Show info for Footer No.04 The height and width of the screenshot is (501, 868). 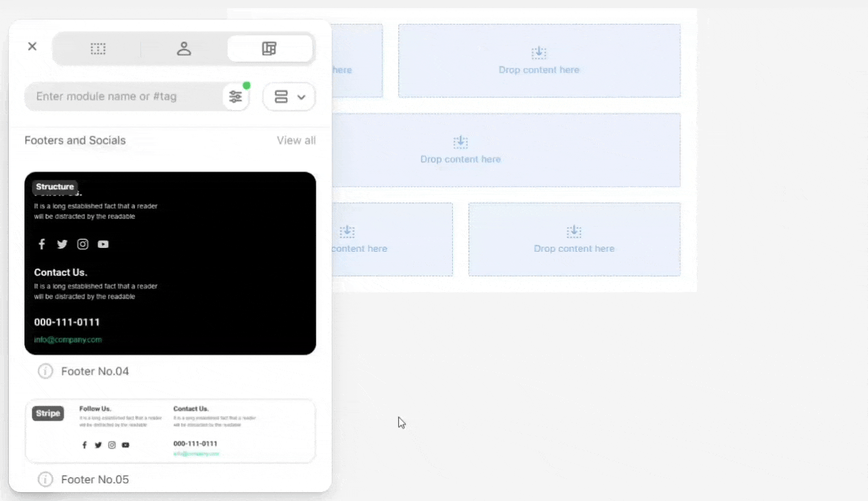(x=45, y=371)
